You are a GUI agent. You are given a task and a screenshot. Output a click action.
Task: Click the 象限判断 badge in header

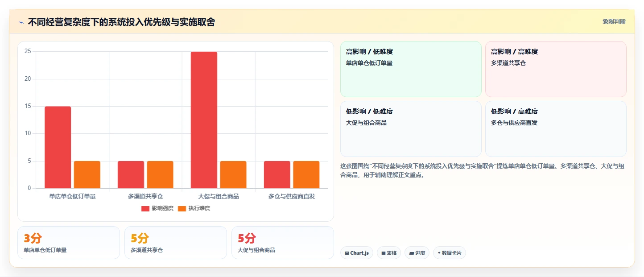614,21
